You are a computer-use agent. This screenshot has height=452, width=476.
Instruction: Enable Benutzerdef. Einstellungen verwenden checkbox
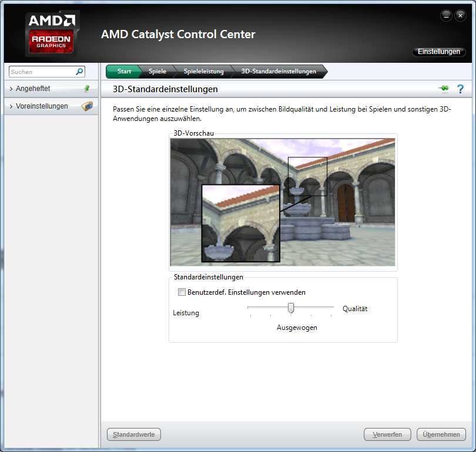pos(182,292)
